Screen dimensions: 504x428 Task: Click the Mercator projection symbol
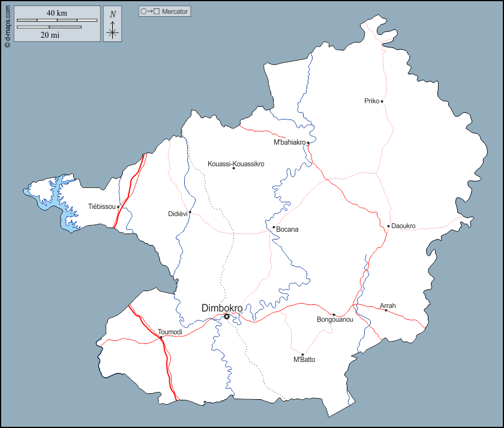coord(150,11)
